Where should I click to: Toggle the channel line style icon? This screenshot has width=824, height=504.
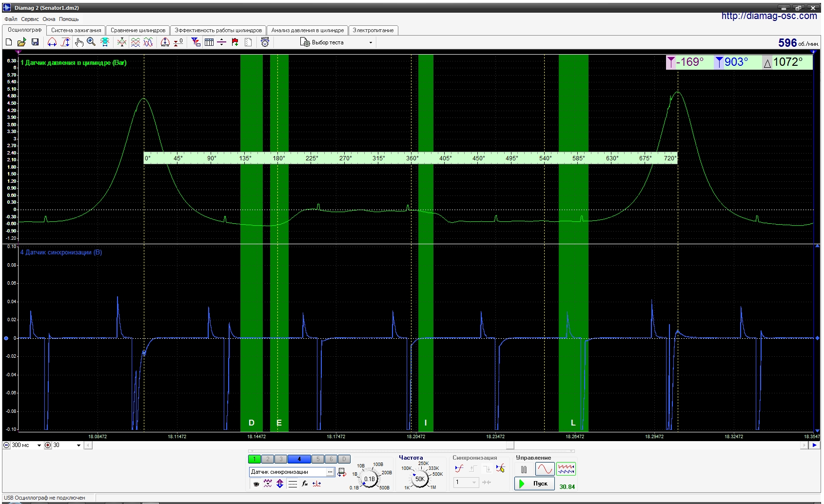tap(293, 484)
